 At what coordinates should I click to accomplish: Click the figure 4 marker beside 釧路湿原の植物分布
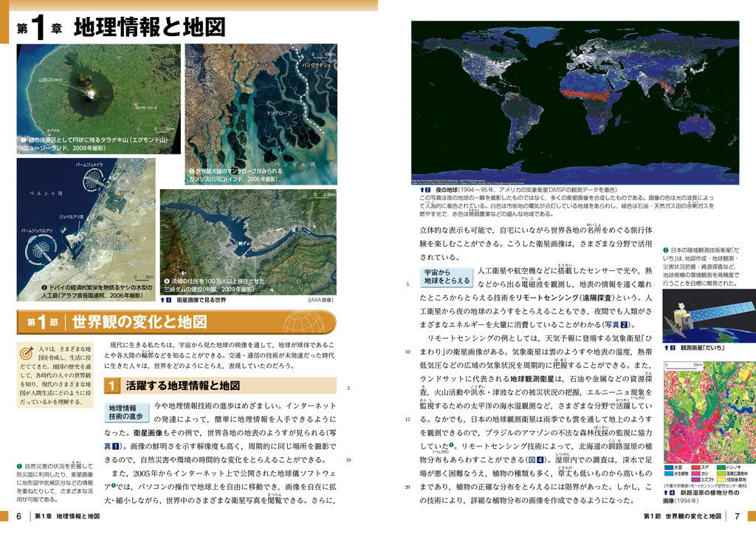tap(669, 493)
